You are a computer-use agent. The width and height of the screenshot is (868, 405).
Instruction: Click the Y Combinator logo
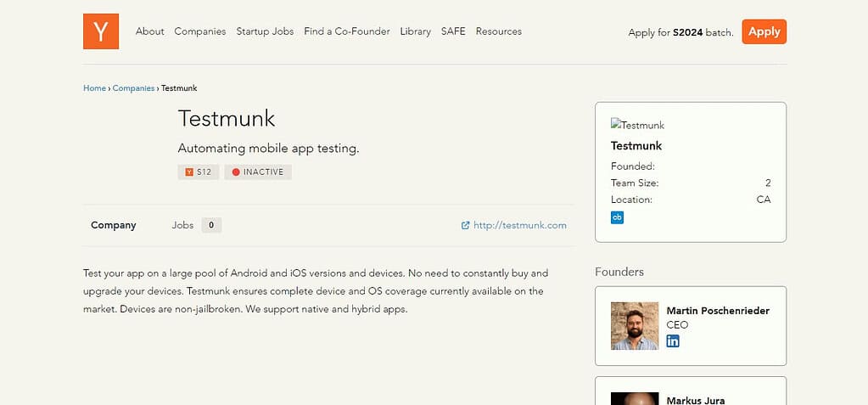(x=101, y=31)
